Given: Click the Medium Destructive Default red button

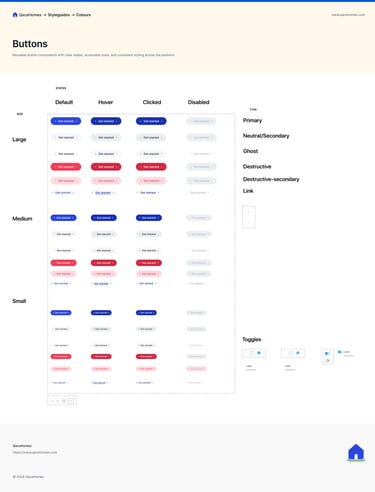Looking at the screenshot, I should point(63,263).
